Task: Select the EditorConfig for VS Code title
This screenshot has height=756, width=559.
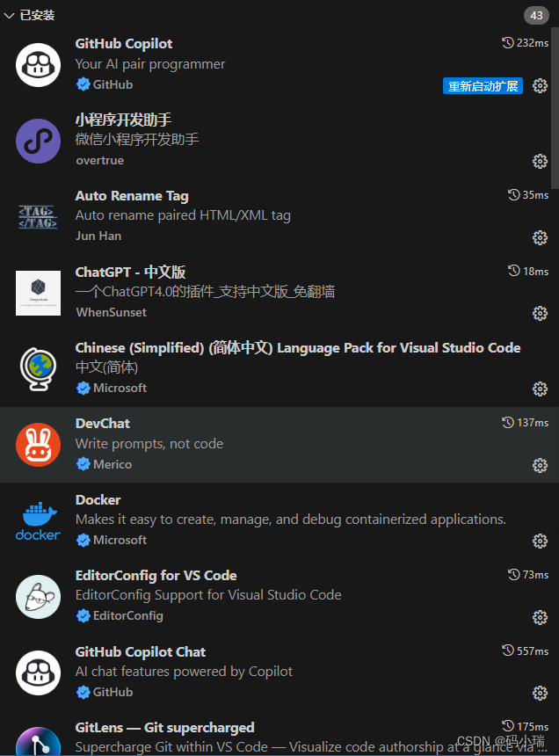Action: (156, 575)
